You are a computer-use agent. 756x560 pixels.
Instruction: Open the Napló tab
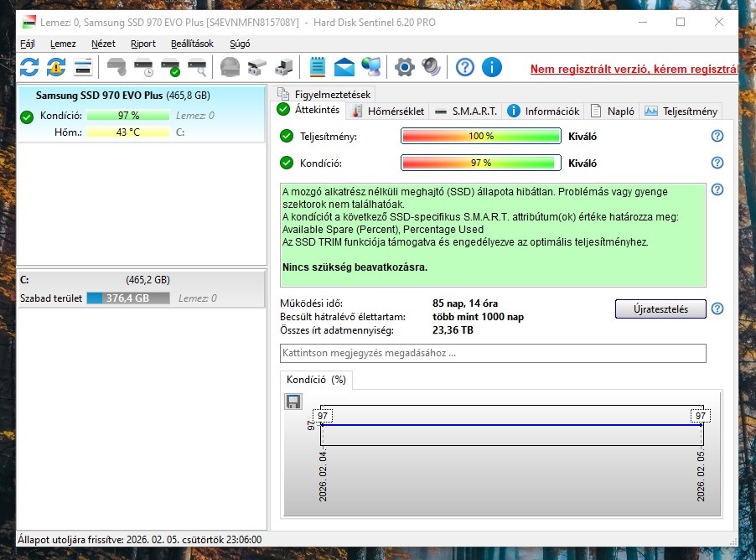click(x=613, y=111)
